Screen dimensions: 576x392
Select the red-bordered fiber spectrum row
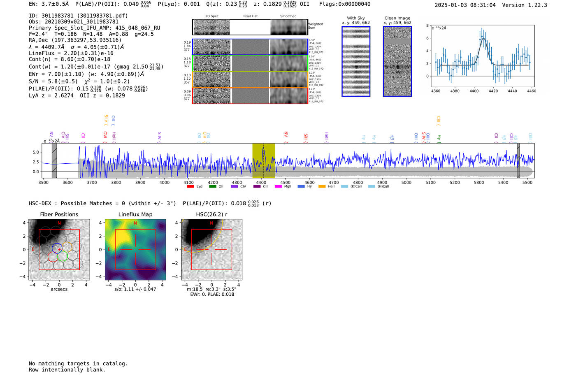coord(250,95)
